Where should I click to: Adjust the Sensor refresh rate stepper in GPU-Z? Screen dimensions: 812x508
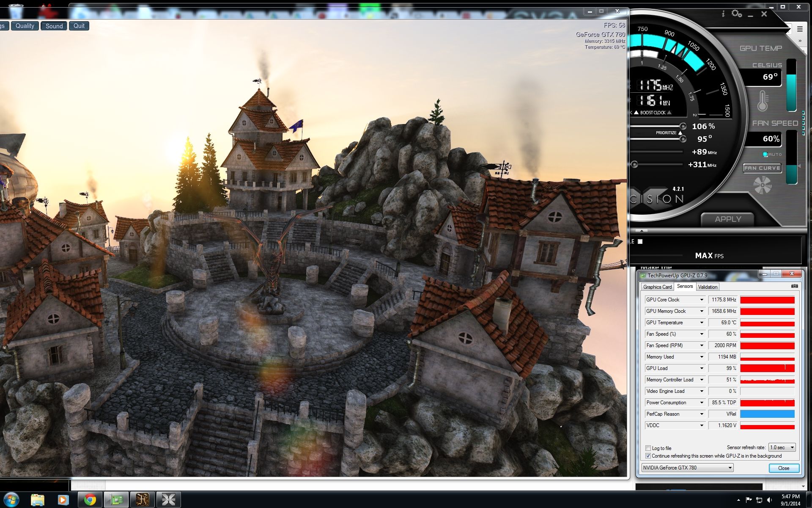pos(792,448)
